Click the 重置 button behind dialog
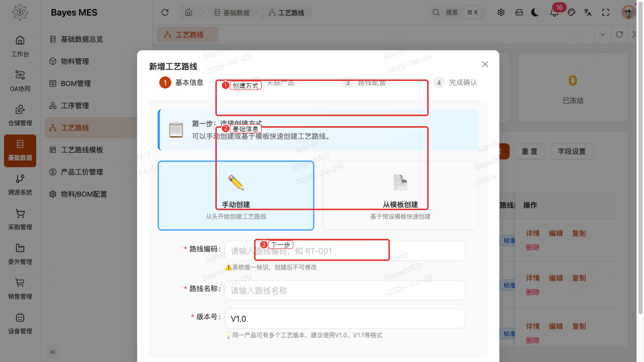644x362 pixels. tap(529, 151)
